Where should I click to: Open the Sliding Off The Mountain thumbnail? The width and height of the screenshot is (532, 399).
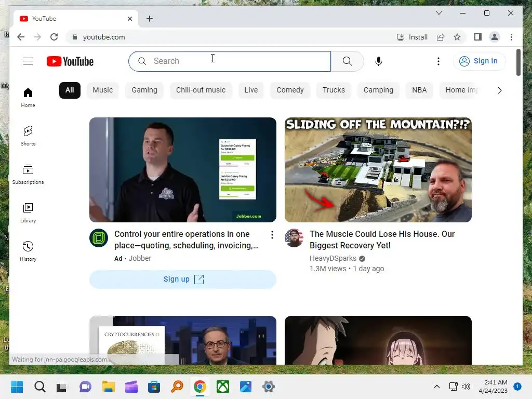coord(378,170)
